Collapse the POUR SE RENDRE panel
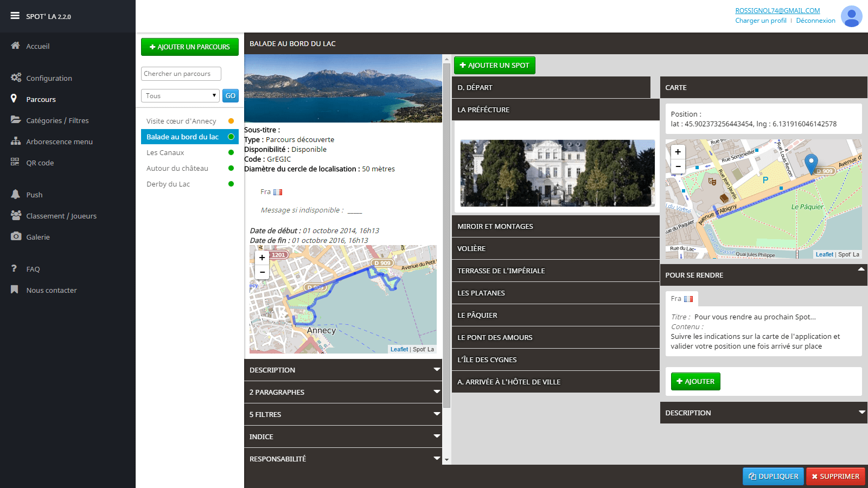This screenshot has width=868, height=488. pos(860,268)
